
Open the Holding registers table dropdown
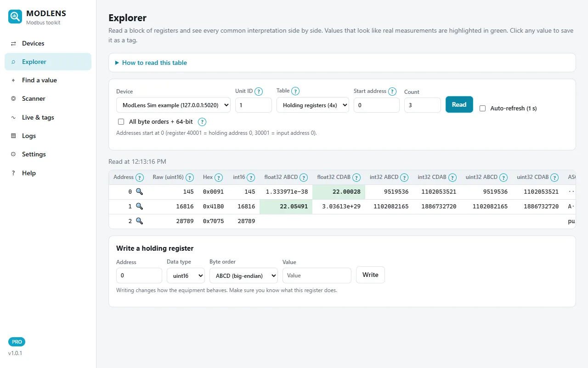tap(313, 105)
